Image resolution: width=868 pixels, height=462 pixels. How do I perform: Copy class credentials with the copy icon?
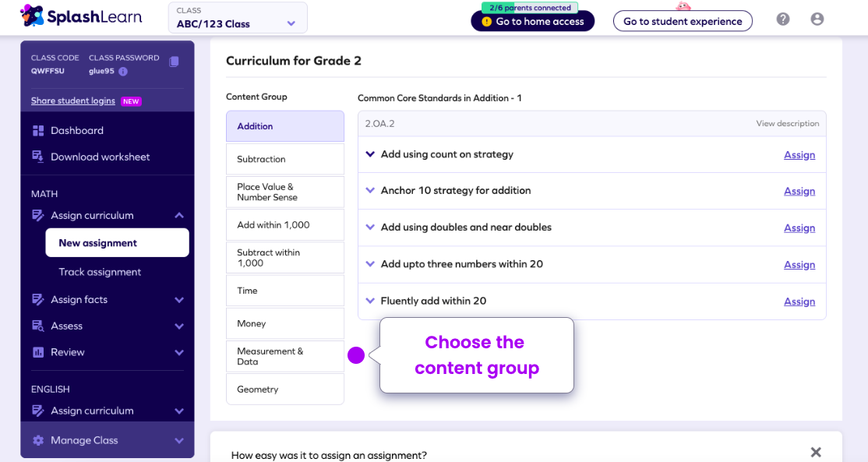pyautogui.click(x=174, y=62)
